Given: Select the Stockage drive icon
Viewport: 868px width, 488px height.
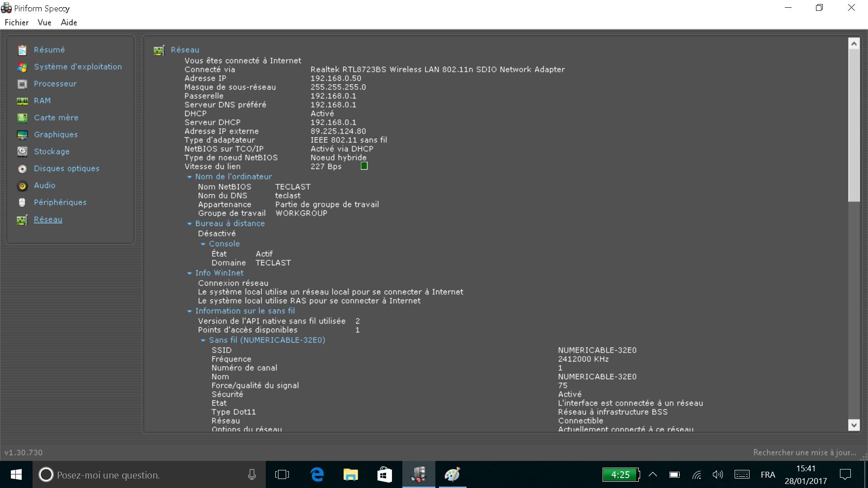Looking at the screenshot, I should point(22,152).
